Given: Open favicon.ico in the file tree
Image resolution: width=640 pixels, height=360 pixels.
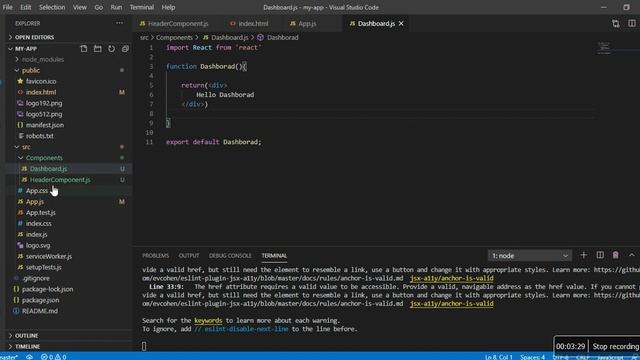Looking at the screenshot, I should click(41, 82).
